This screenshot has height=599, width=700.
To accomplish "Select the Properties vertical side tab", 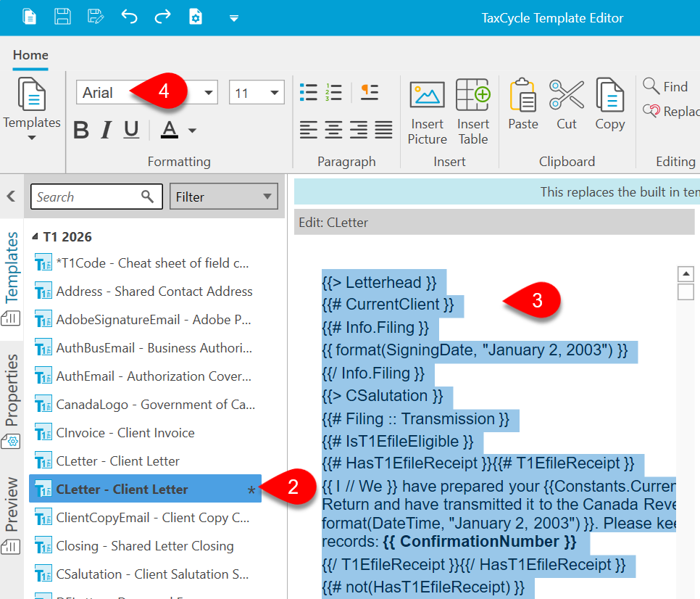I will point(12,401).
